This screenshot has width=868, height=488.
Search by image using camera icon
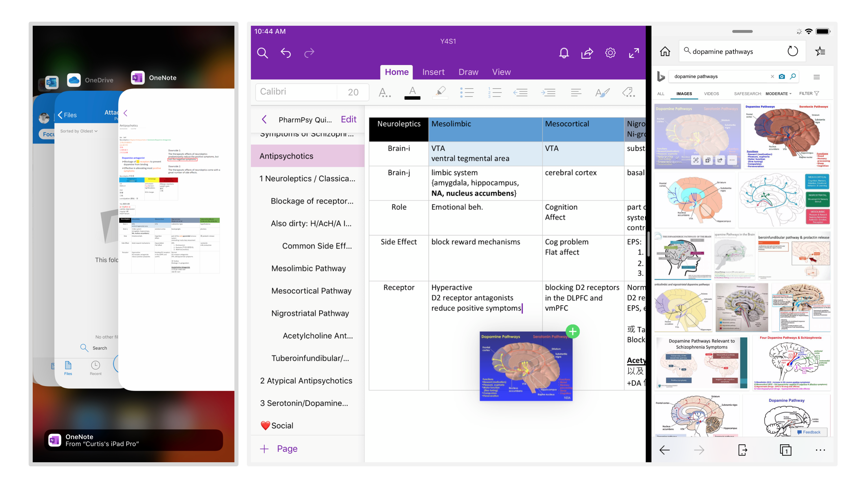point(782,76)
